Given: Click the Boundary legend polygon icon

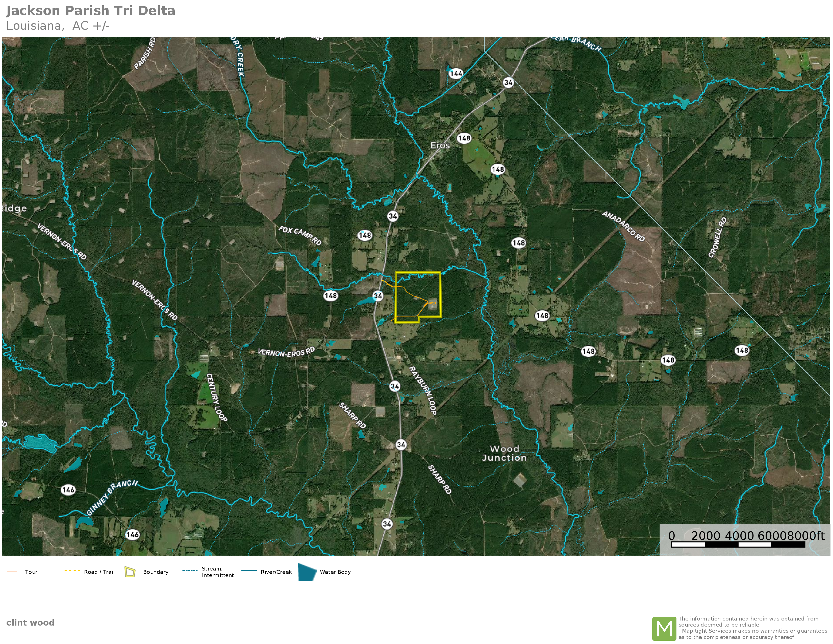Looking at the screenshot, I should (x=130, y=572).
